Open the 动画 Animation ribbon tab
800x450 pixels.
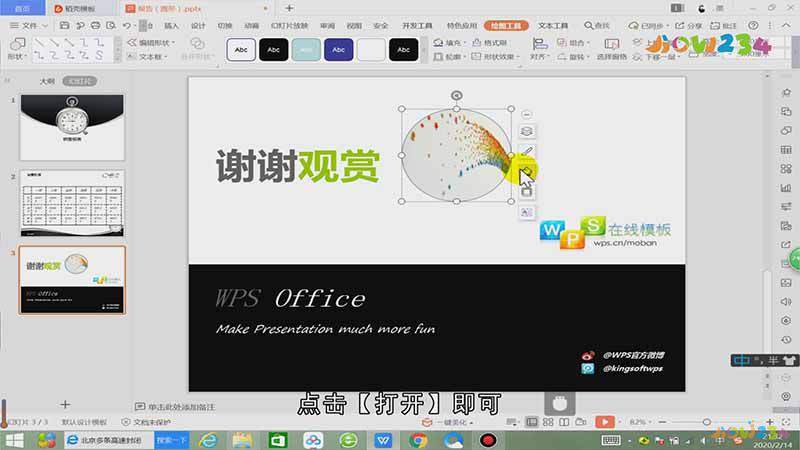click(x=251, y=25)
